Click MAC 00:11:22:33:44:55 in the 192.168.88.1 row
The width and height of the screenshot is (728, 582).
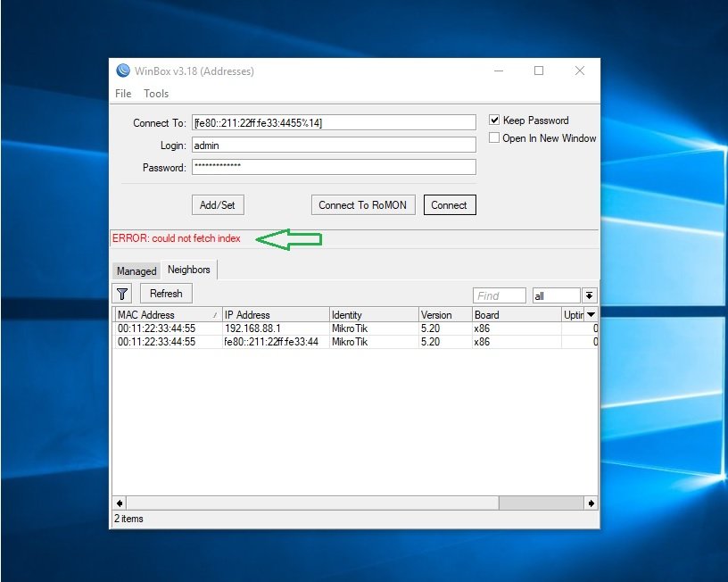[x=156, y=328]
